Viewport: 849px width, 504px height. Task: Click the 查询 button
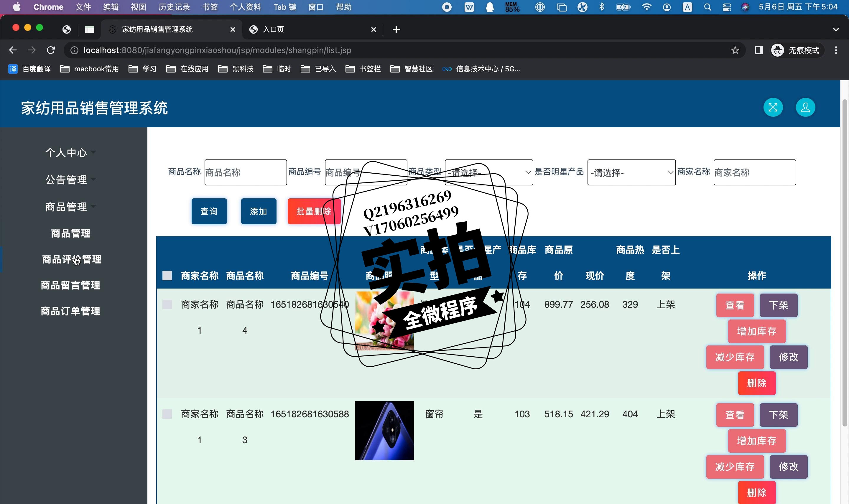[x=209, y=211]
